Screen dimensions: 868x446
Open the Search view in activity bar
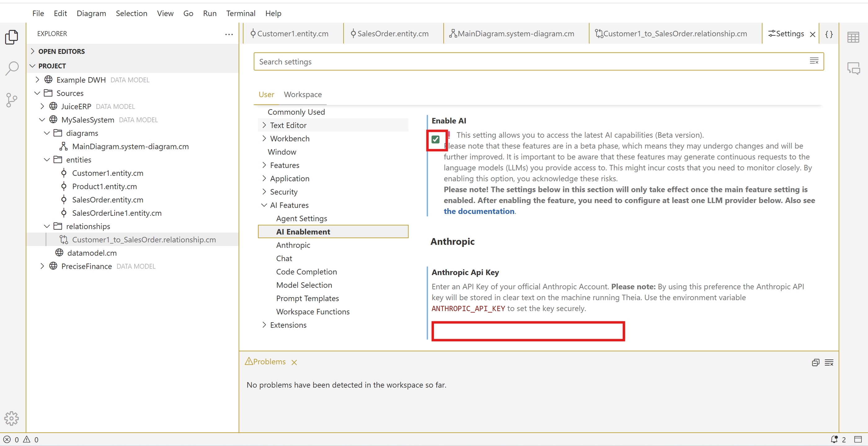12,69
